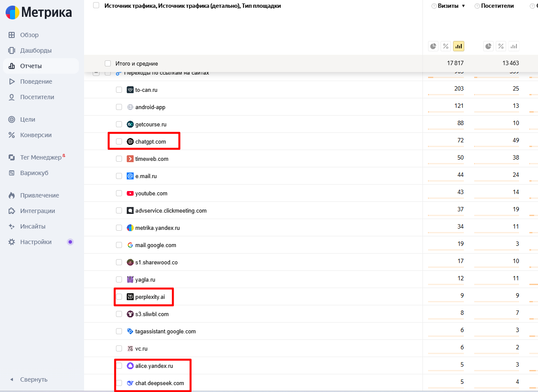Image resolution: width=538 pixels, height=392 pixels.
Task: Click the bar chart icon under Визиты
Action: coord(459,46)
